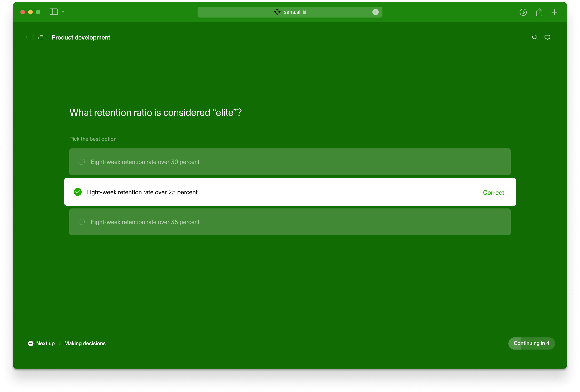Image resolution: width=580 pixels, height=392 pixels.
Task: Select the over 30 percent radio option
Action: (x=82, y=162)
